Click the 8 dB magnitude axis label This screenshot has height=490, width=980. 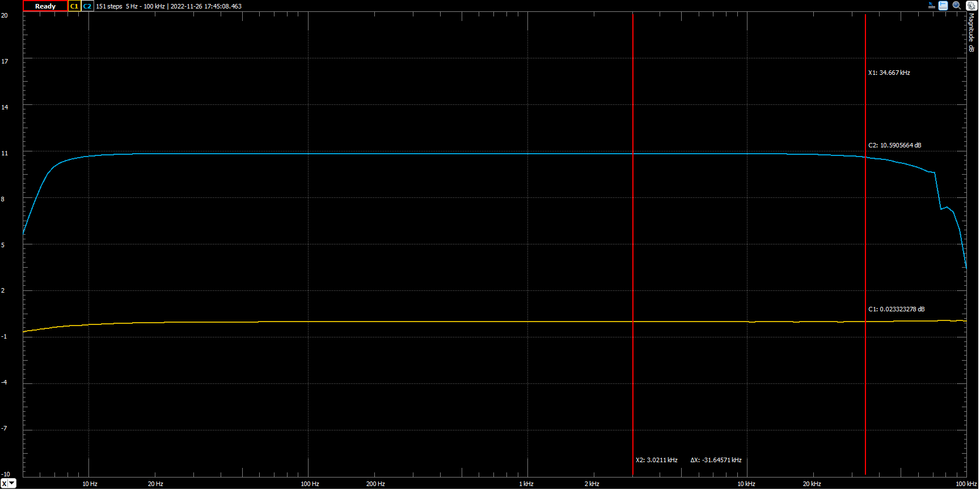tap(3, 199)
